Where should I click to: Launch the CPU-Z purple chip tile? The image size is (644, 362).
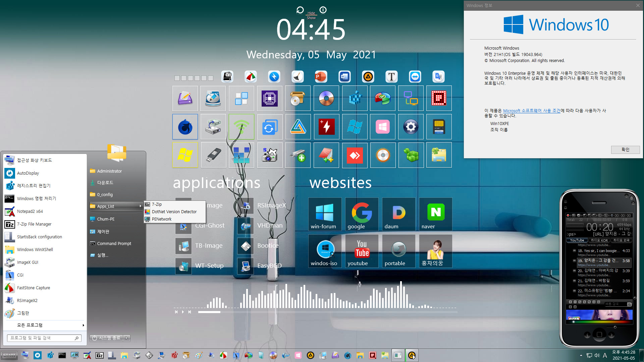coord(270,99)
